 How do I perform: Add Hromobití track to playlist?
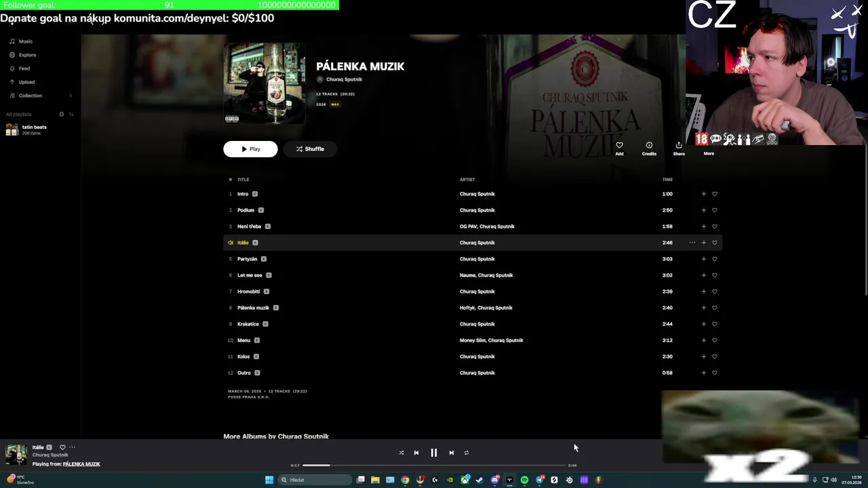[703, 291]
